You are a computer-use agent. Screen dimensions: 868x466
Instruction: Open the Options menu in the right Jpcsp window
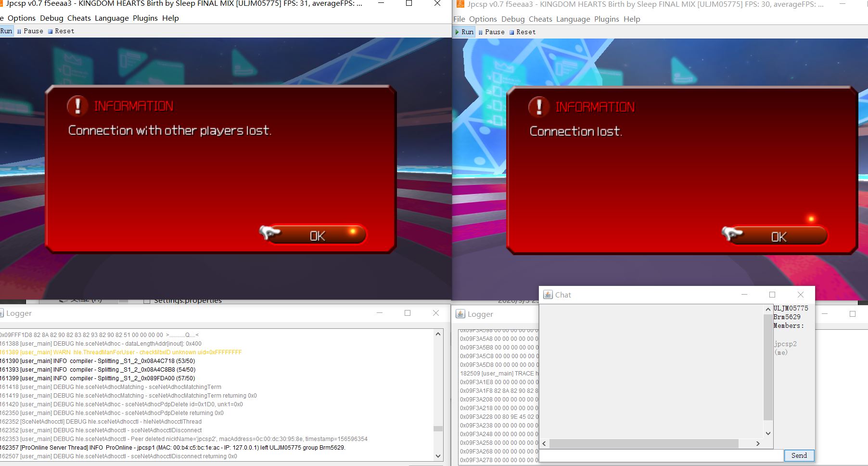(x=483, y=19)
